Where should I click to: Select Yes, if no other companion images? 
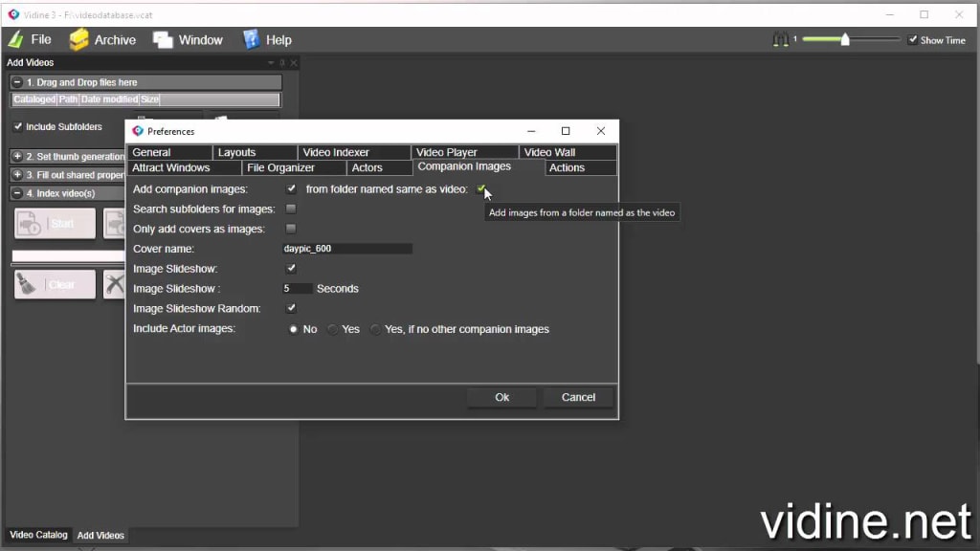375,329
